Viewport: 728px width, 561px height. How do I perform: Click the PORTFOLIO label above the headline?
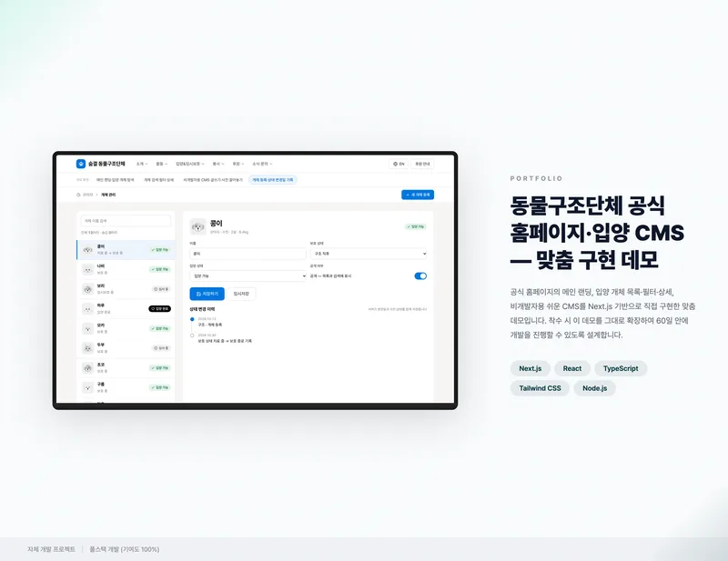click(x=536, y=178)
